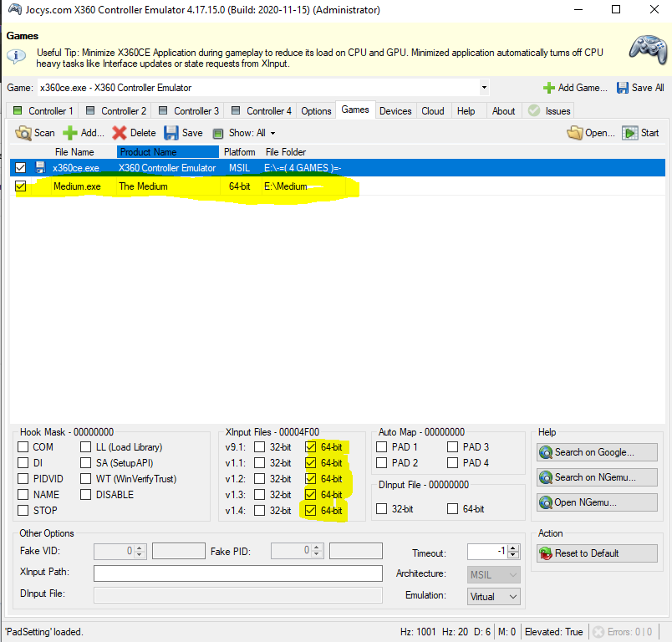Click the floppy disk Save icon in Games toolbar
672x642 pixels.
171,133
